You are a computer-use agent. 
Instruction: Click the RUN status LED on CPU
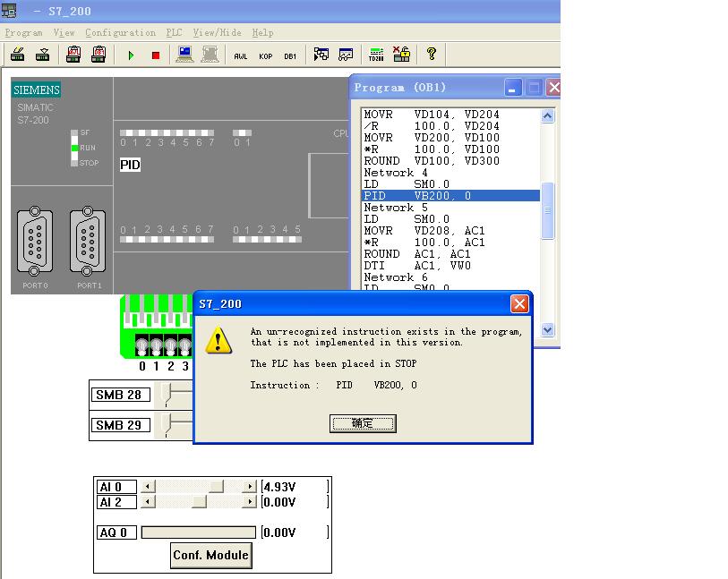click(74, 148)
